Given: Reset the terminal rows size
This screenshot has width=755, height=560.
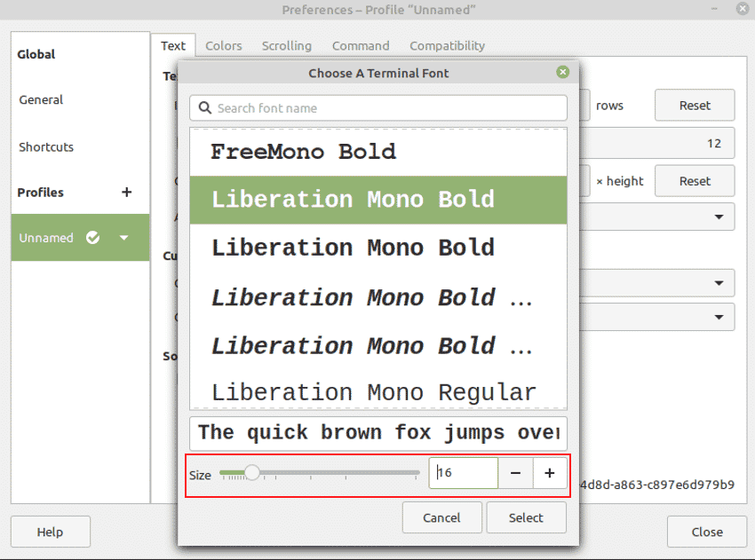Looking at the screenshot, I should click(x=695, y=105).
